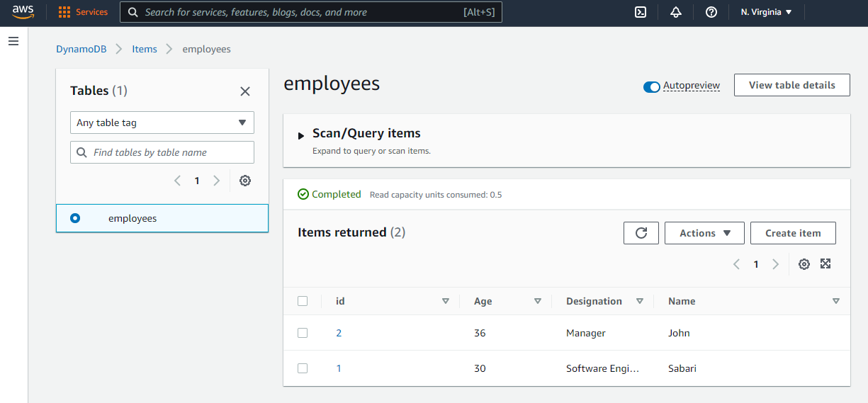The width and height of the screenshot is (868, 403).
Task: Open the Services grid menu
Action: [x=64, y=12]
